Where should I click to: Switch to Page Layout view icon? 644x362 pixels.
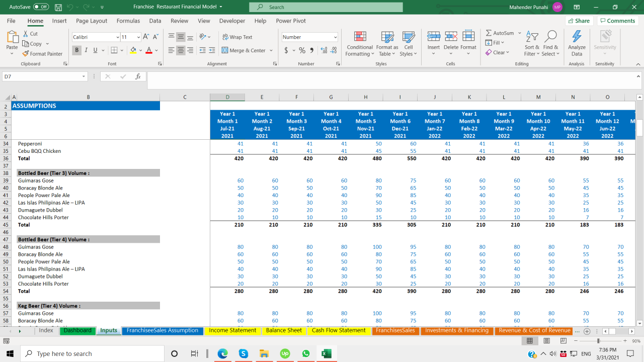point(546,341)
